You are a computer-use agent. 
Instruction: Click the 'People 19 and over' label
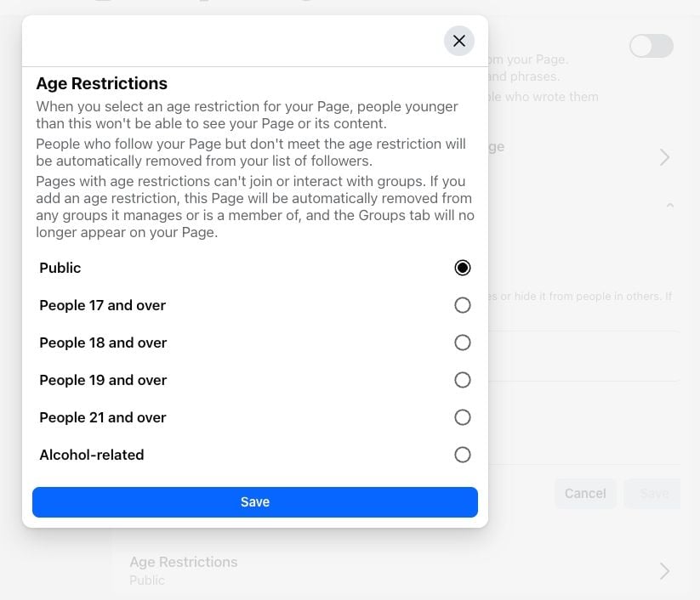[103, 380]
